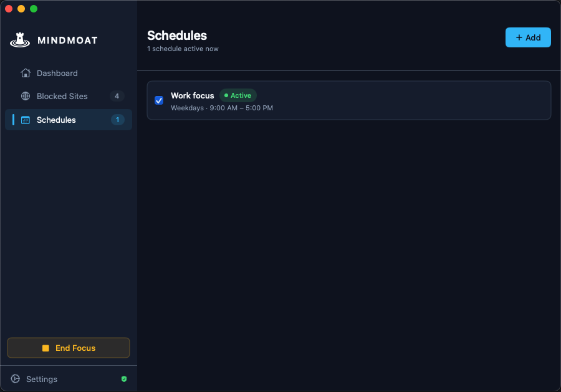Click the green shield status icon beside Settings
Screen dimensions: 561x392
click(x=124, y=379)
